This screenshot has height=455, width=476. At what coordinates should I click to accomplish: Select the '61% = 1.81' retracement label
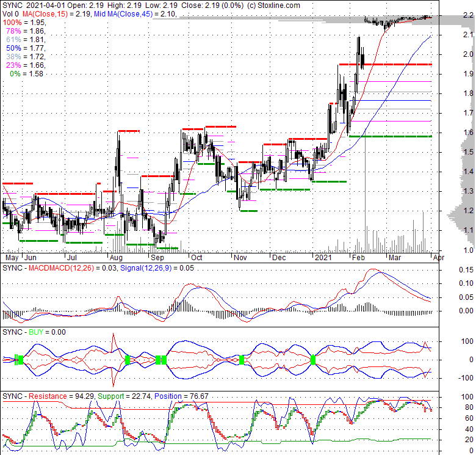coord(26,40)
